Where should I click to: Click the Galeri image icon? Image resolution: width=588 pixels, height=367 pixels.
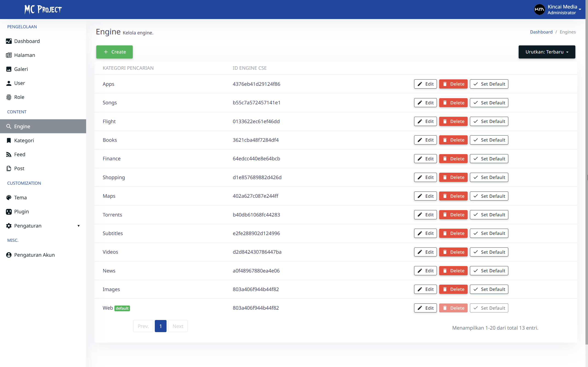pyautogui.click(x=9, y=69)
